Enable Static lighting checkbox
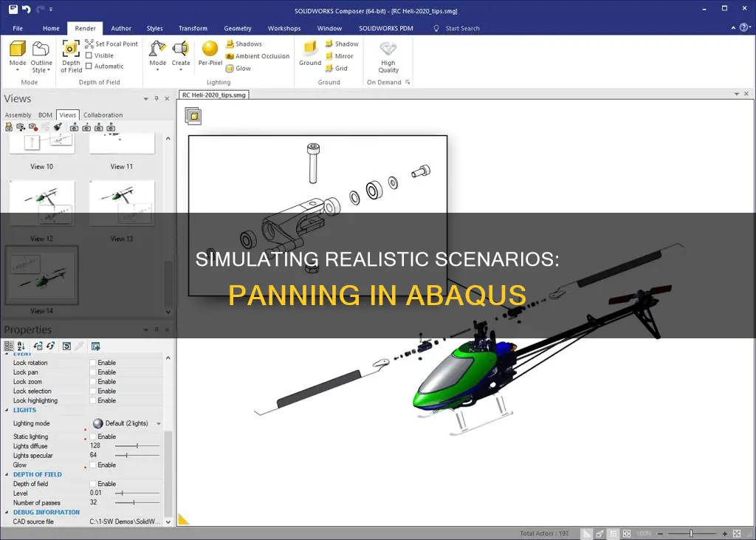 pos(93,437)
